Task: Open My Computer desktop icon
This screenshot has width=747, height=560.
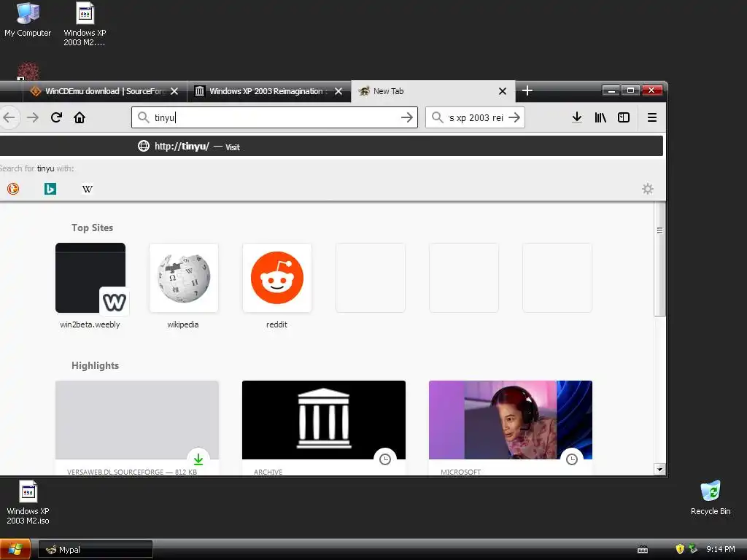Action: pos(28,20)
